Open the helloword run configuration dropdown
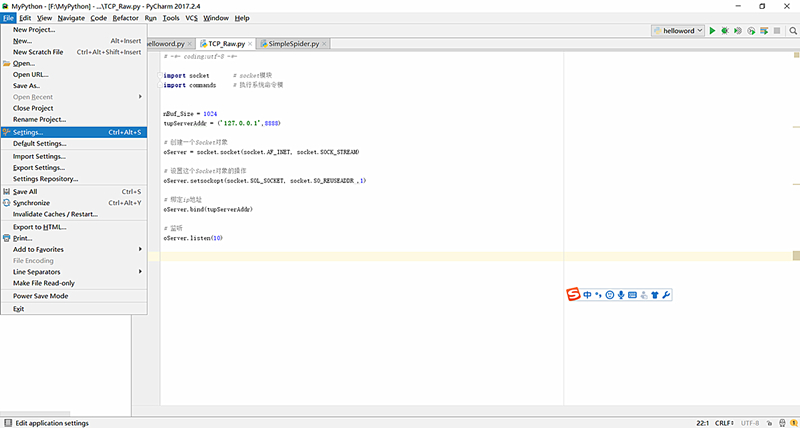Viewport: 800px width, 428px height. 678,31
